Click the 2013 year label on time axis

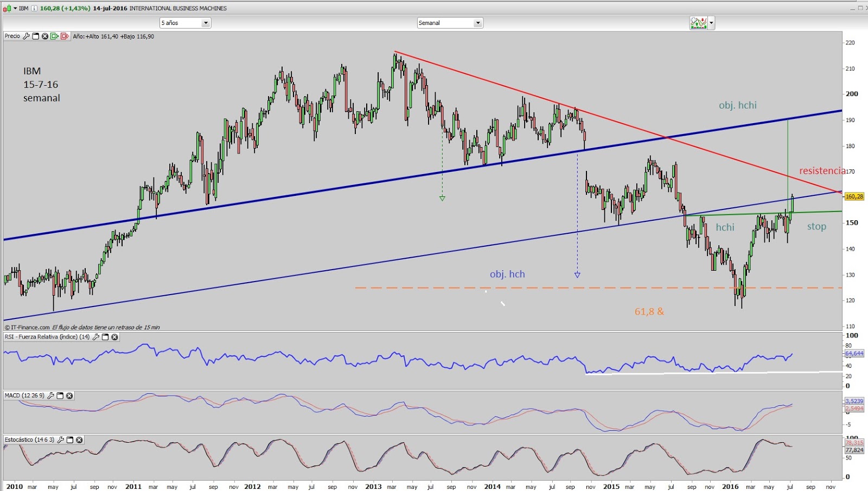[x=373, y=486]
